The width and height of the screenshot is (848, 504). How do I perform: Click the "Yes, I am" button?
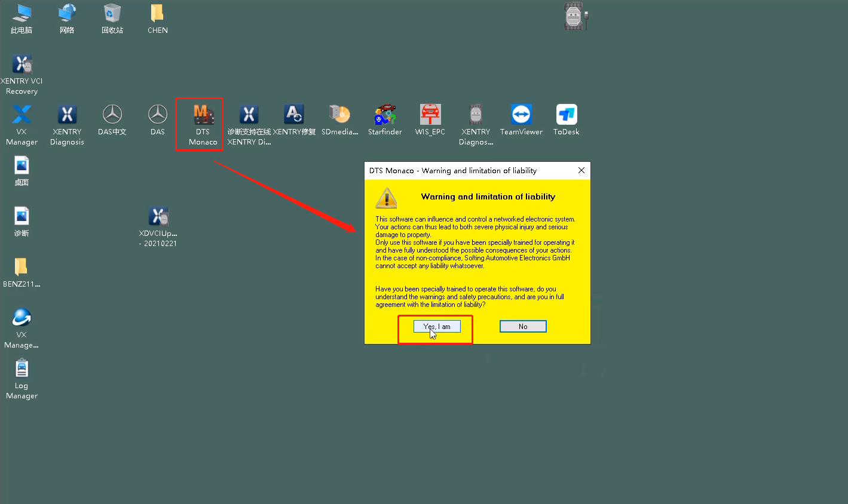click(437, 327)
